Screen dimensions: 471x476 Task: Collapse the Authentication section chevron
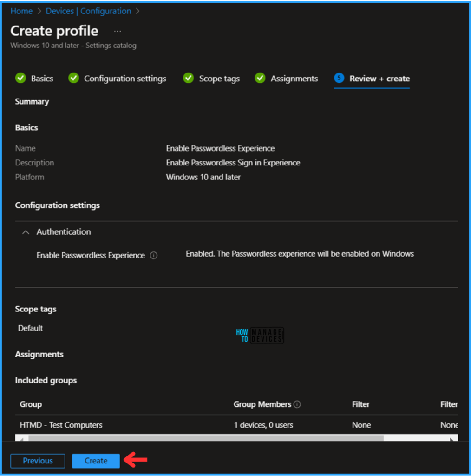click(x=26, y=232)
